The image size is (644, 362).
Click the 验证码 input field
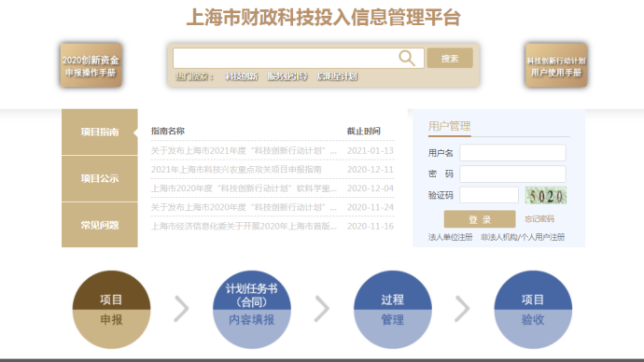[489, 195]
